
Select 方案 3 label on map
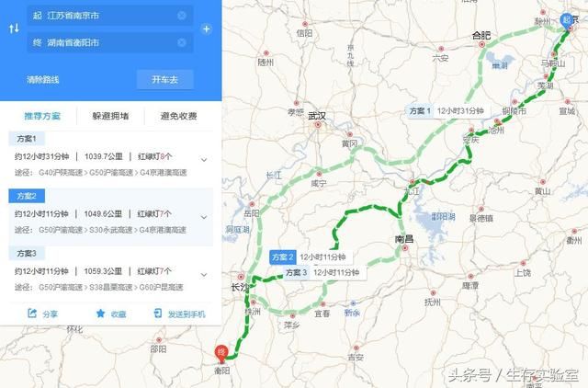click(x=296, y=272)
